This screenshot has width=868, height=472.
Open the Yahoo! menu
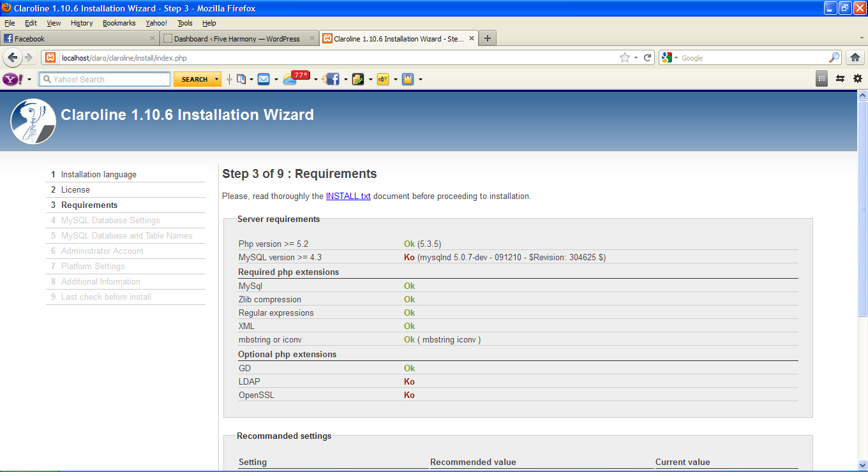[x=156, y=23]
